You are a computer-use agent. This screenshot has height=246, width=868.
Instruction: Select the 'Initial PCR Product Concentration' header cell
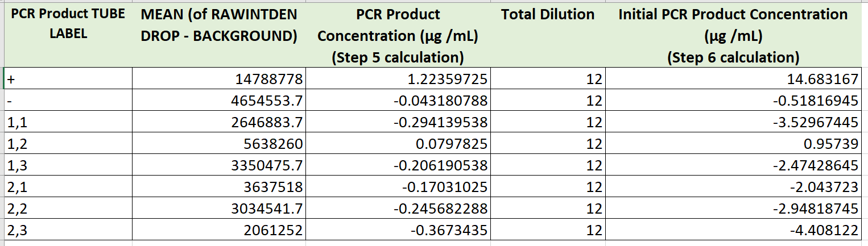[733, 35]
